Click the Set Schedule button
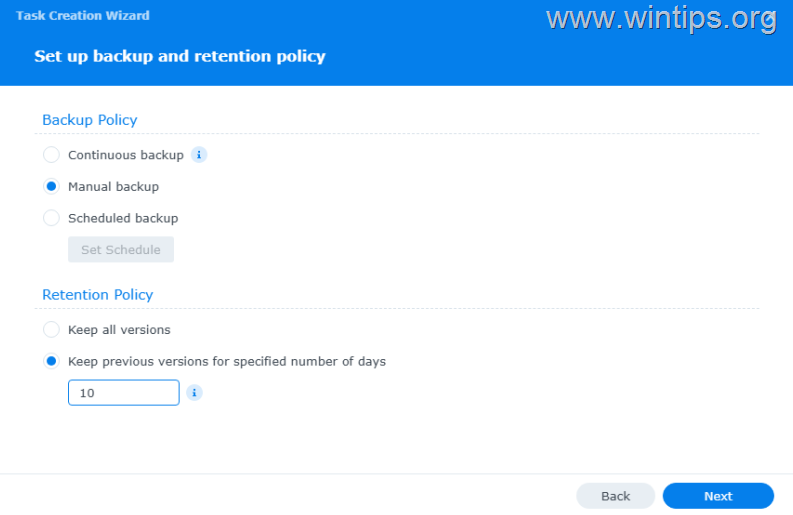The image size is (793, 515). 121,250
